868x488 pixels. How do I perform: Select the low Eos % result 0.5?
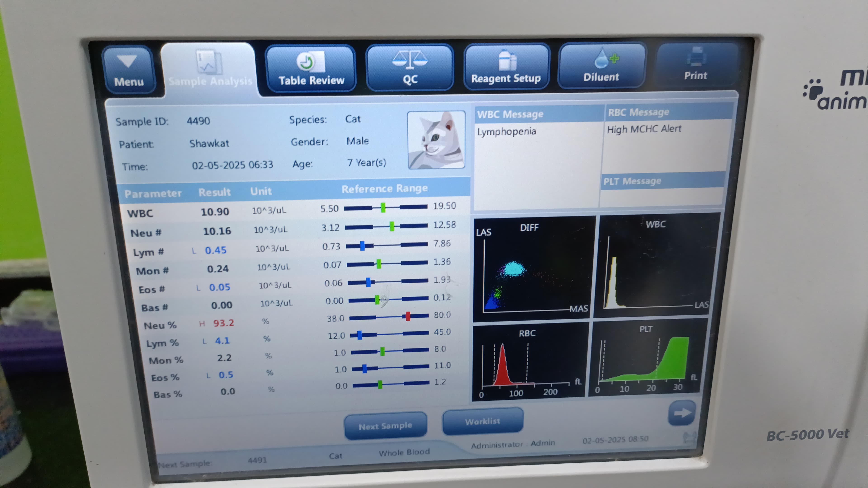pyautogui.click(x=226, y=375)
